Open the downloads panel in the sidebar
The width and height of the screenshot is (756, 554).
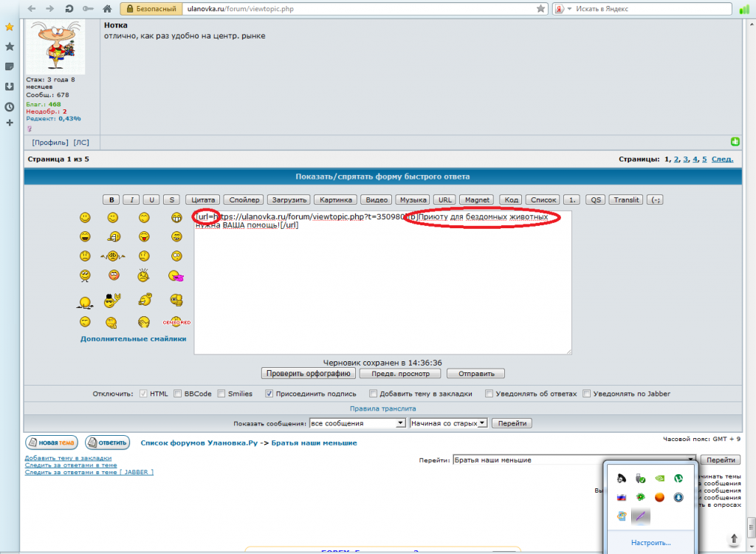point(9,86)
